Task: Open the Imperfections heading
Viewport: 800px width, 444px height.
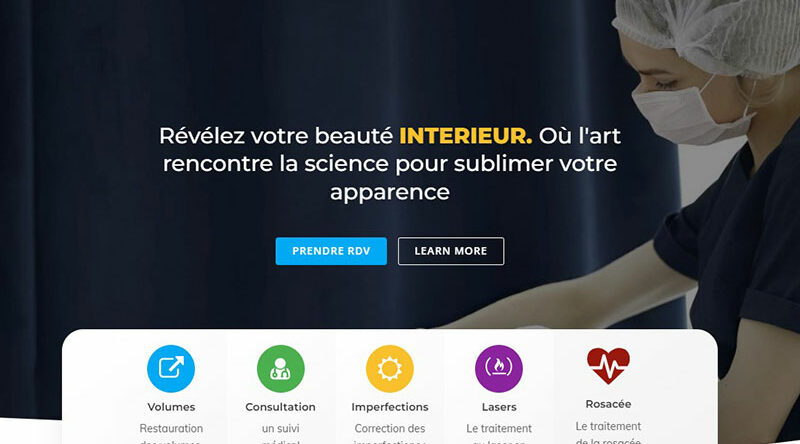Action: click(390, 407)
